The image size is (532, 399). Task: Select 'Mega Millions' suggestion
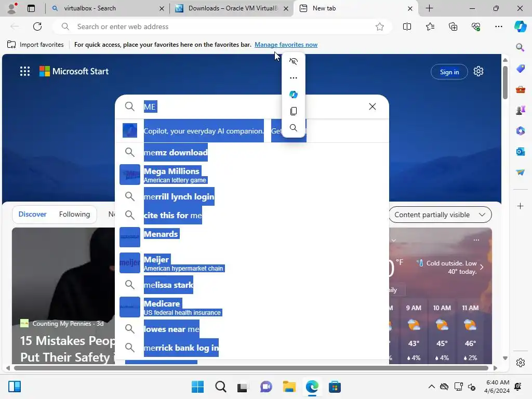tap(252, 175)
